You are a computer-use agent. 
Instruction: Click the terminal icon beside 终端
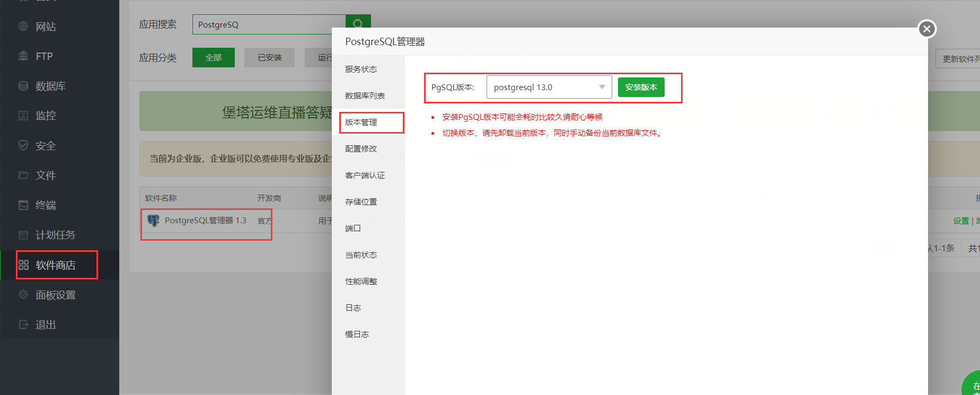coord(23,205)
